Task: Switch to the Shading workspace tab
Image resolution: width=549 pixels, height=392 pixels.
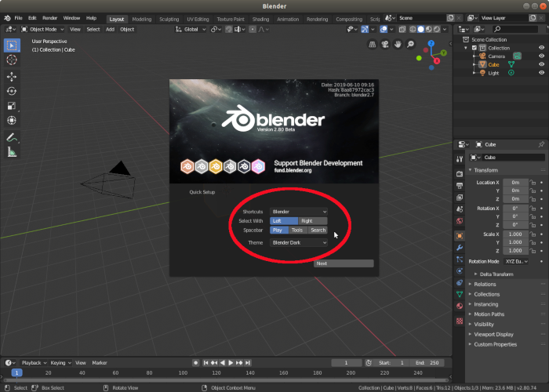Action: tap(261, 20)
